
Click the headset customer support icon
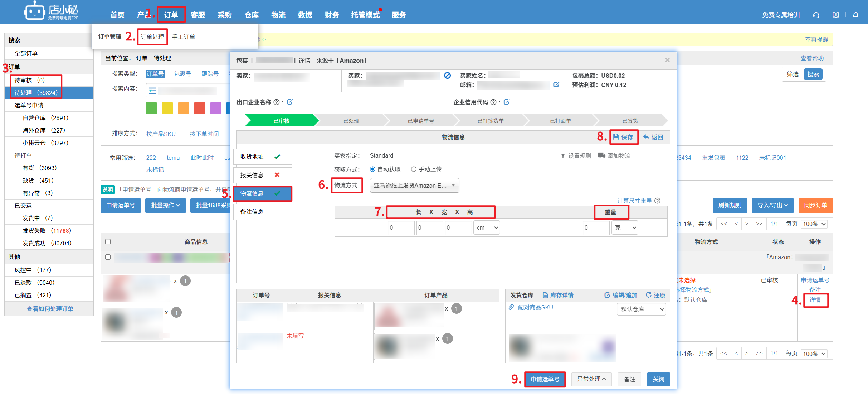point(816,15)
